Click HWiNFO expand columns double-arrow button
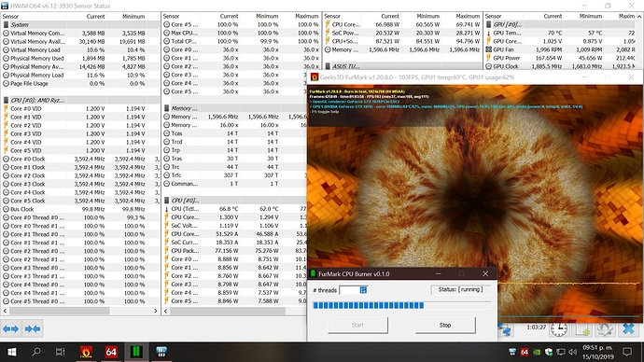Screen dimensions: 644x362 (10, 328)
